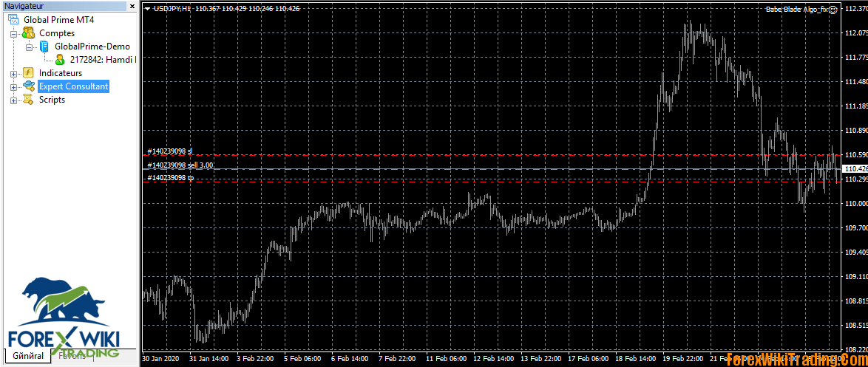The height and width of the screenshot is (367, 868).
Task: Click the USDJPY,H1 chart title text
Action: [171, 9]
